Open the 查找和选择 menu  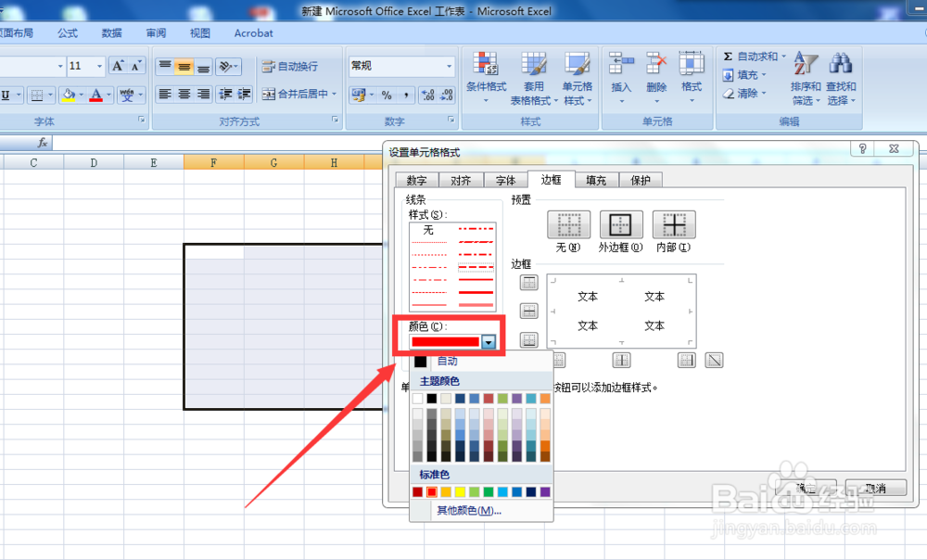click(841, 79)
